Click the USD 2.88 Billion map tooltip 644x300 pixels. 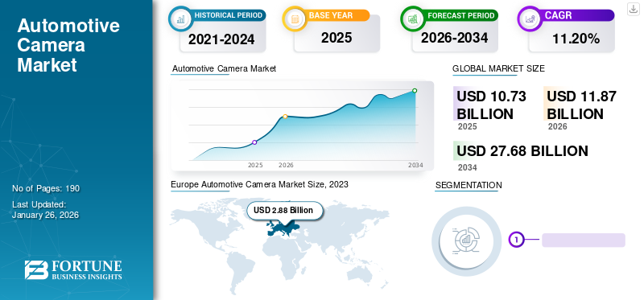pos(285,211)
